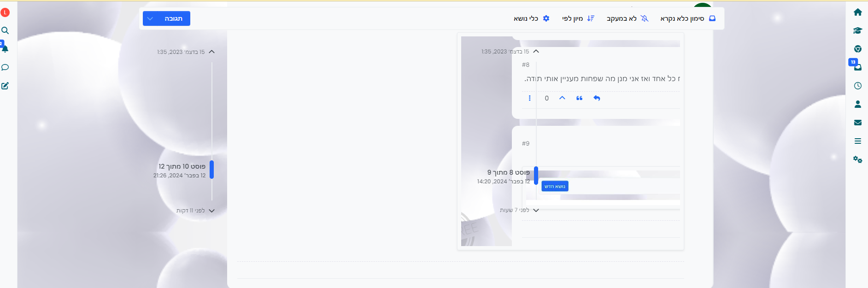Image resolution: width=868 pixels, height=288 pixels.
Task: Open the מיון לפי sort dropdown
Action: pyautogui.click(x=578, y=18)
